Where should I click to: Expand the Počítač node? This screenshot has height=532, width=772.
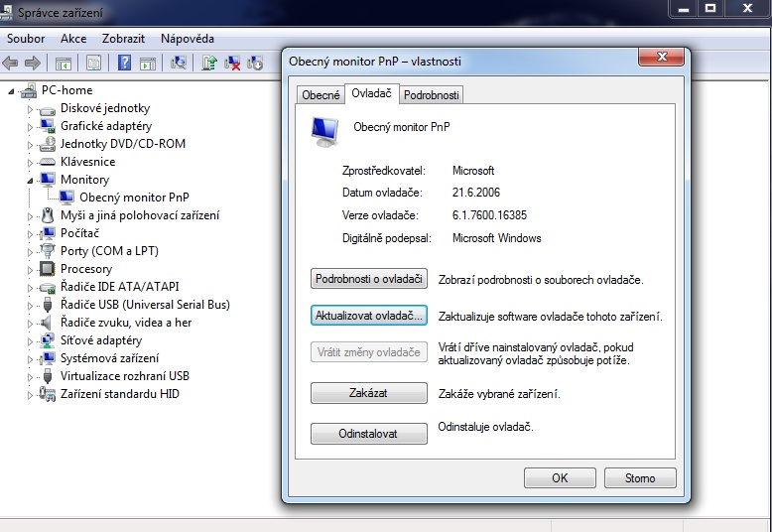pos(30,233)
